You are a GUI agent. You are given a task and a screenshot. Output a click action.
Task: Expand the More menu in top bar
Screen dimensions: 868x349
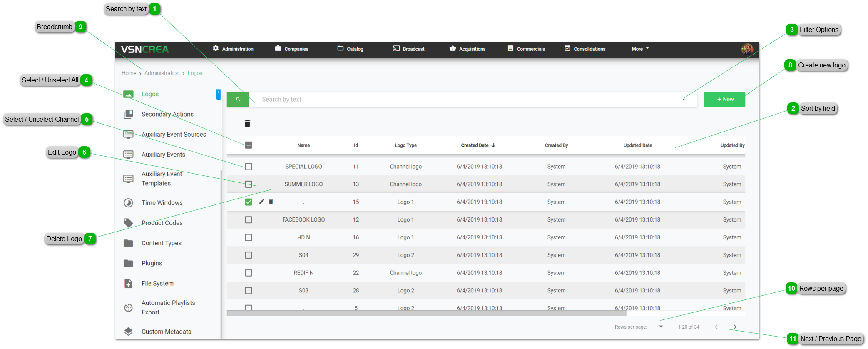[x=640, y=49]
